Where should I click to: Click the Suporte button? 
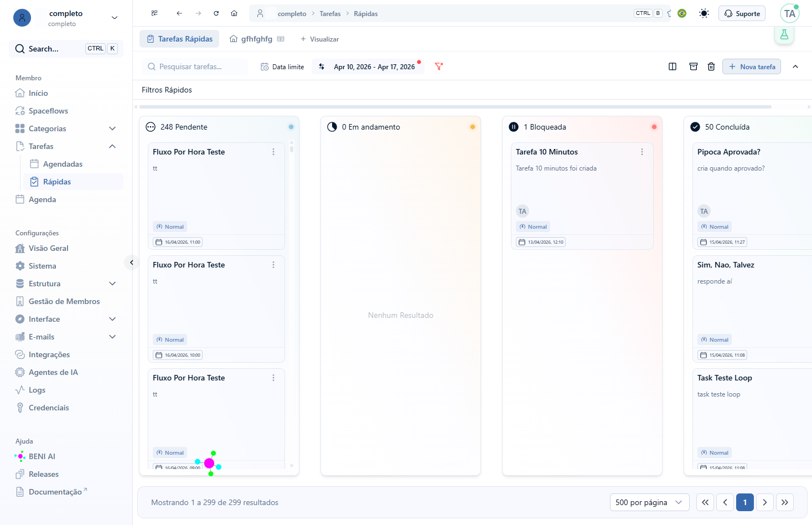[x=742, y=13]
